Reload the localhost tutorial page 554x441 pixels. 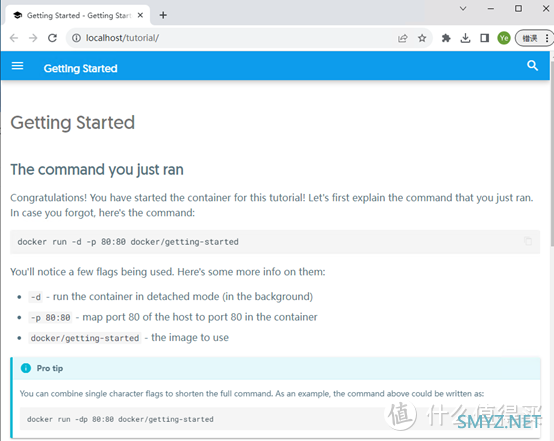(x=52, y=38)
